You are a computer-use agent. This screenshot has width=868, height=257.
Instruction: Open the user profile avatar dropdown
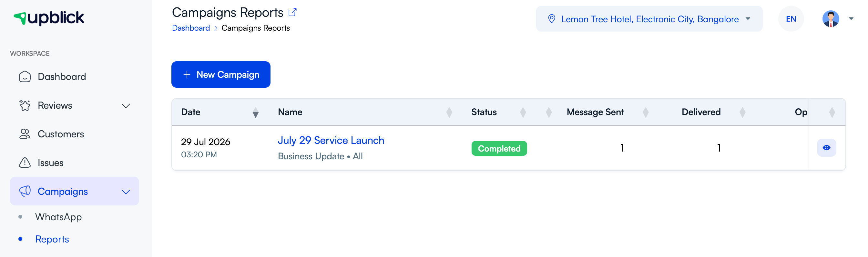[x=837, y=19]
